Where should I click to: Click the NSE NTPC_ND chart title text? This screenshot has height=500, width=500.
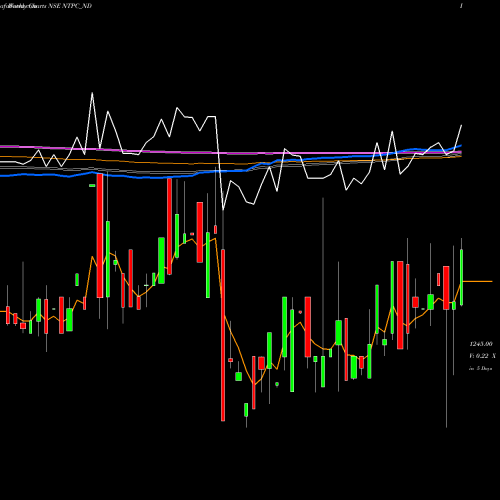(x=70, y=6)
